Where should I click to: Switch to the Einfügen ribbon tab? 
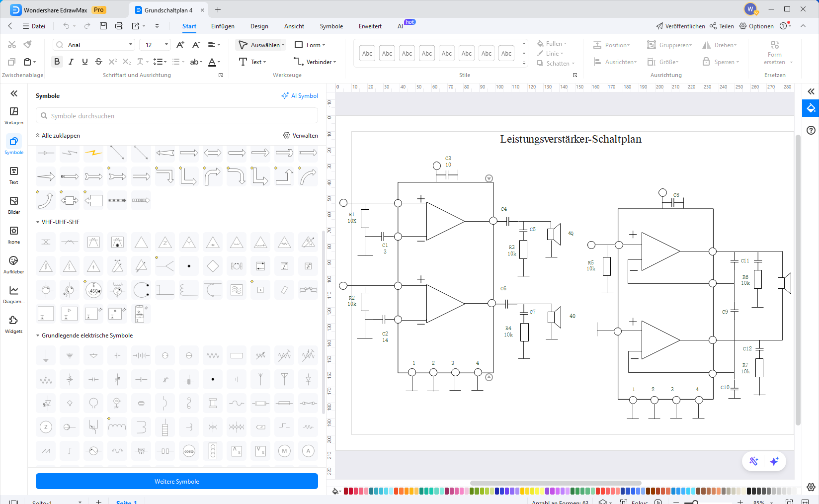click(x=223, y=26)
